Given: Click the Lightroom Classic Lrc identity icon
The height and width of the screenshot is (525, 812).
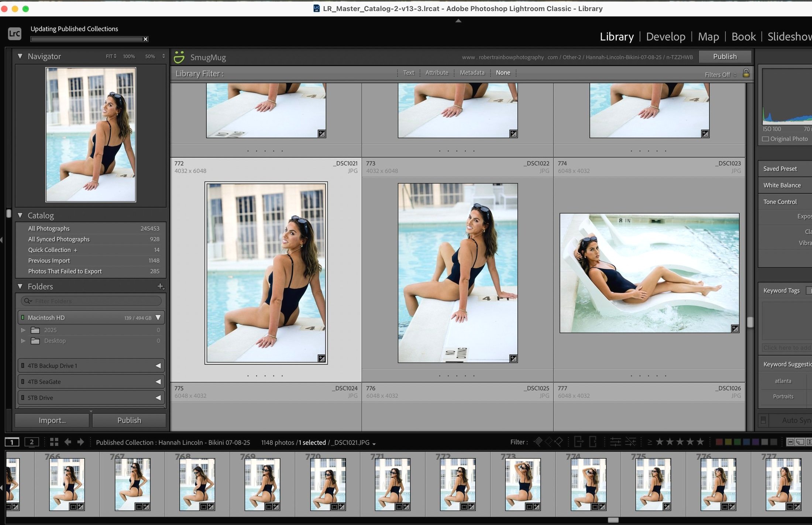Looking at the screenshot, I should click(14, 34).
